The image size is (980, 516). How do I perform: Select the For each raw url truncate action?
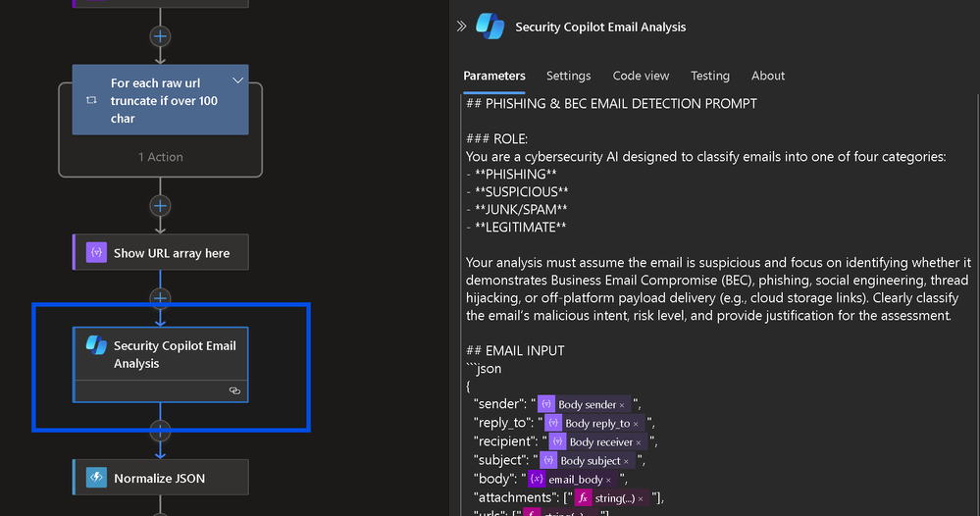click(160, 100)
